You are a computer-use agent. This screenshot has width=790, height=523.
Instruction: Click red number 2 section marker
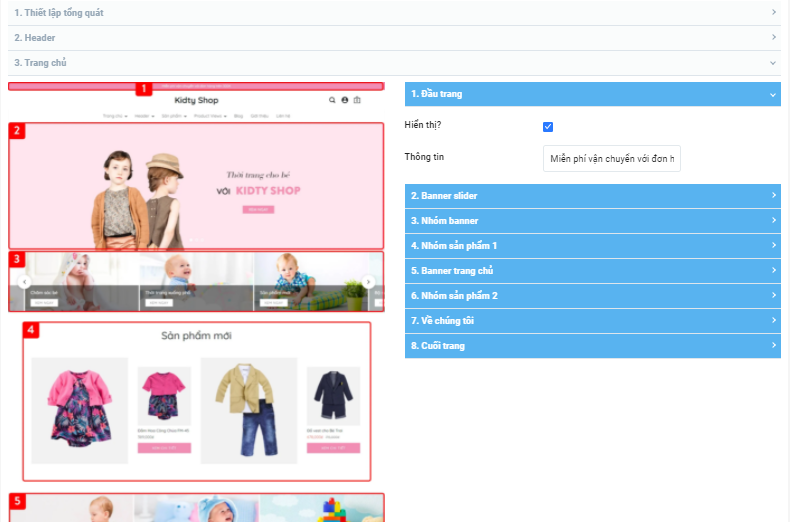point(17,130)
